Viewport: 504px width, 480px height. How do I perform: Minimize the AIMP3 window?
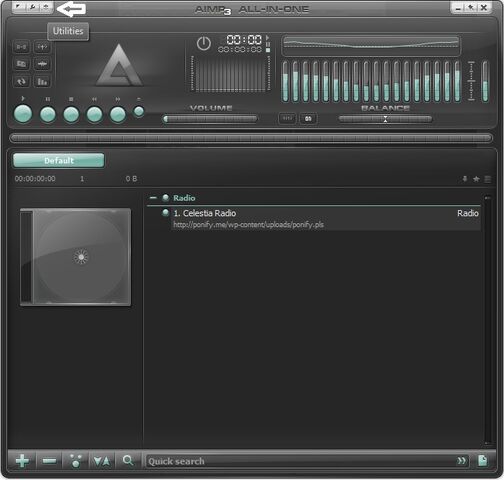pyautogui.click(x=458, y=7)
